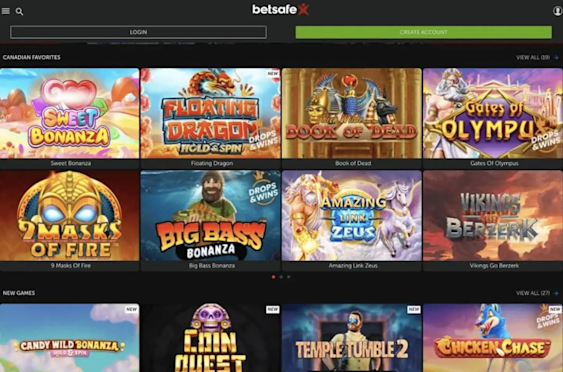Viewport: 563px width, 372px height.
Task: Launch the Amazing Link Zeus thumbnail
Action: tap(352, 215)
